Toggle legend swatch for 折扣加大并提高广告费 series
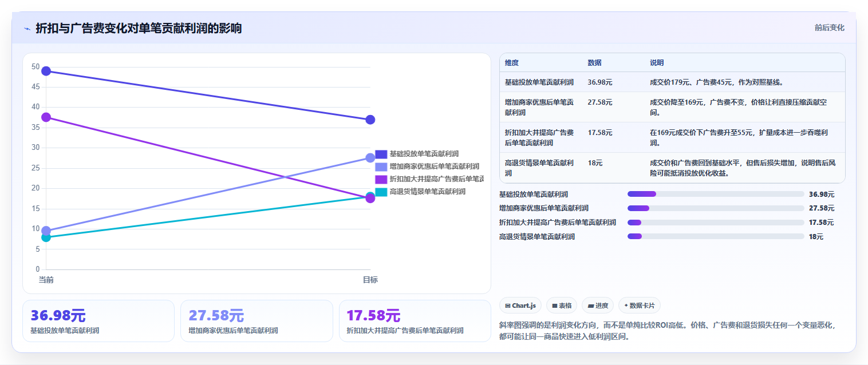 point(381,179)
